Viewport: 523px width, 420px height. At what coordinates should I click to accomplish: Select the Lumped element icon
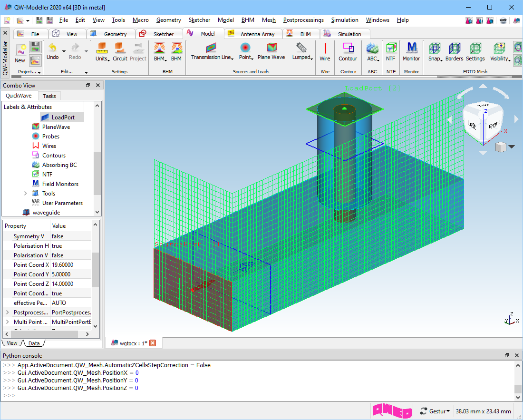click(301, 48)
